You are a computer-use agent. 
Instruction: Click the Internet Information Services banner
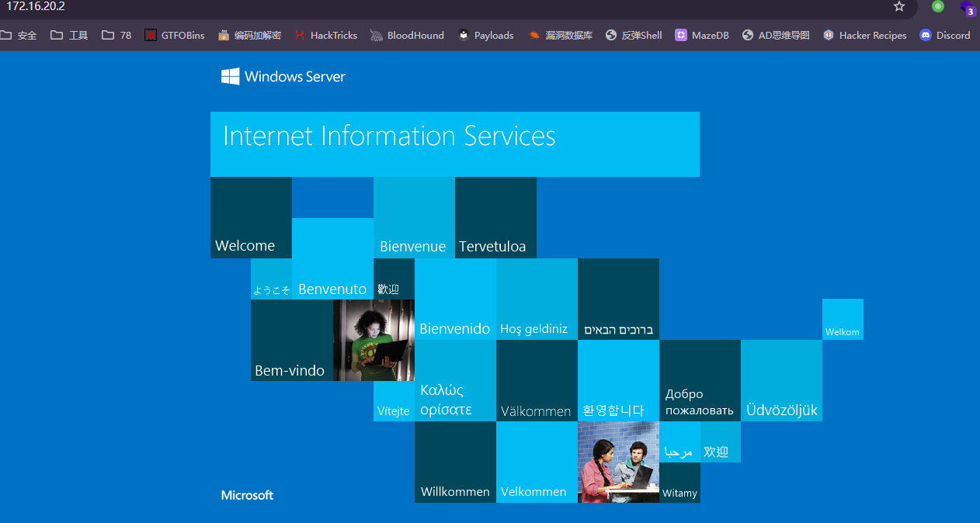coord(454,144)
